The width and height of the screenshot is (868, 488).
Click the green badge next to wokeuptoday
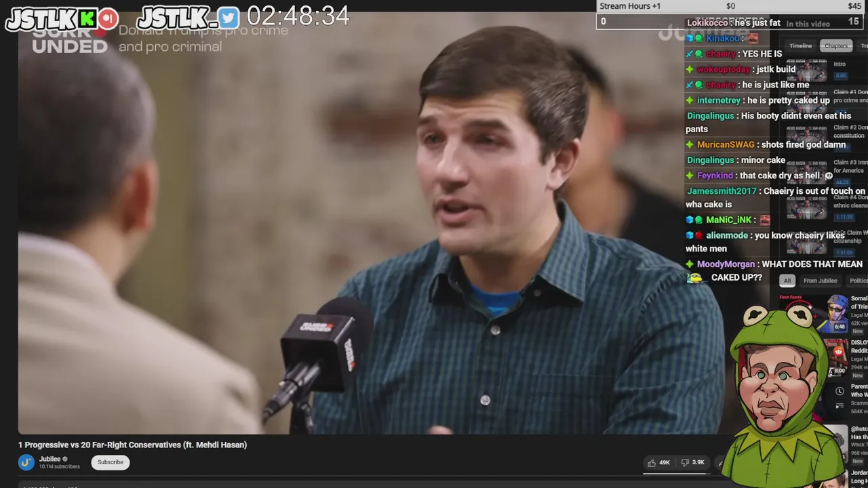(690, 70)
